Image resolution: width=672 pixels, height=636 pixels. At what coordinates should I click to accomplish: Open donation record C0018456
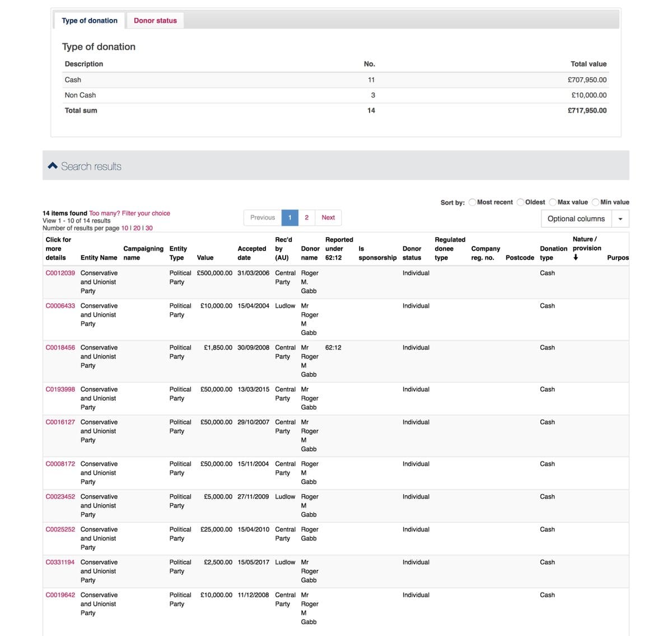[60, 348]
